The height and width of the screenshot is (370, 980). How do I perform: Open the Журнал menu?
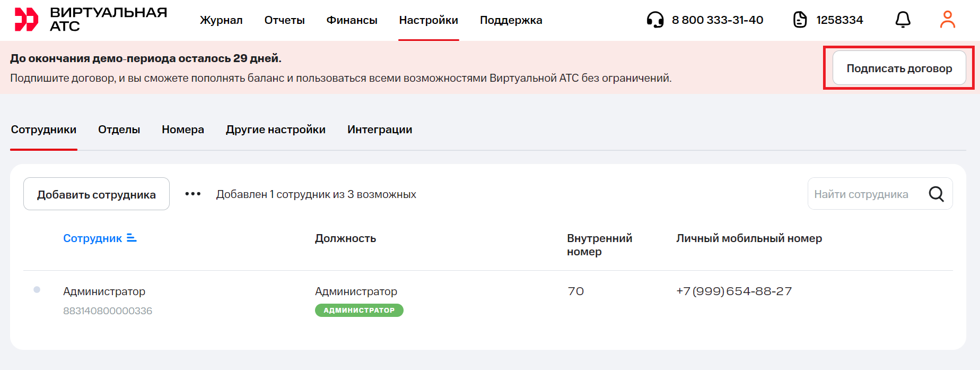(x=221, y=20)
